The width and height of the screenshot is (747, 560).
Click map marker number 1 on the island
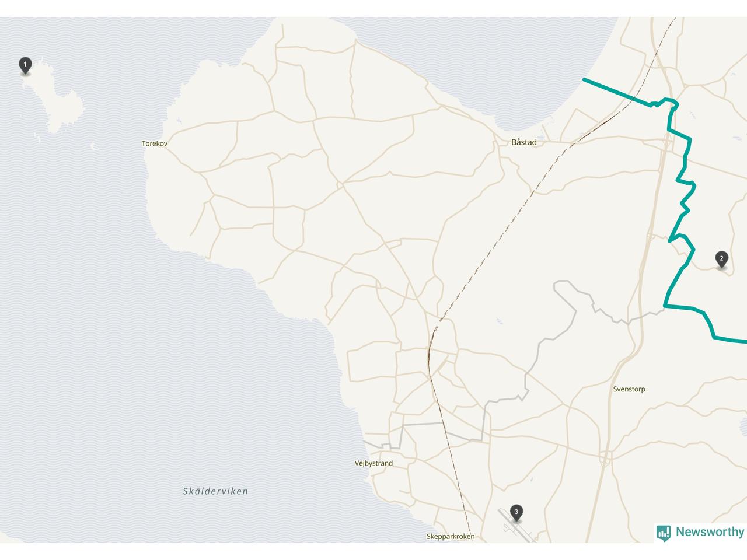click(x=25, y=65)
